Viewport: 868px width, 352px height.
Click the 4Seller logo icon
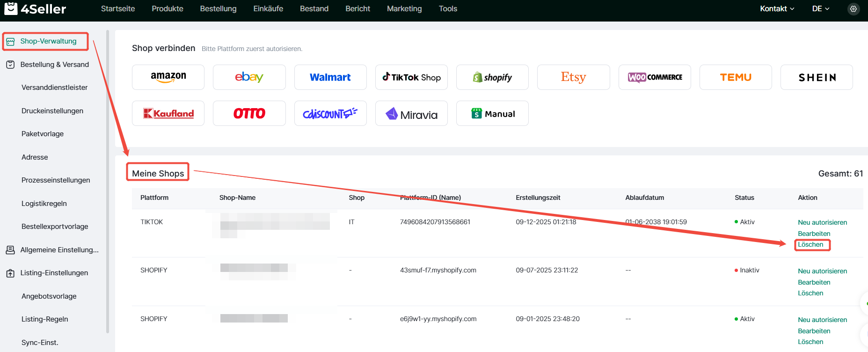point(10,8)
